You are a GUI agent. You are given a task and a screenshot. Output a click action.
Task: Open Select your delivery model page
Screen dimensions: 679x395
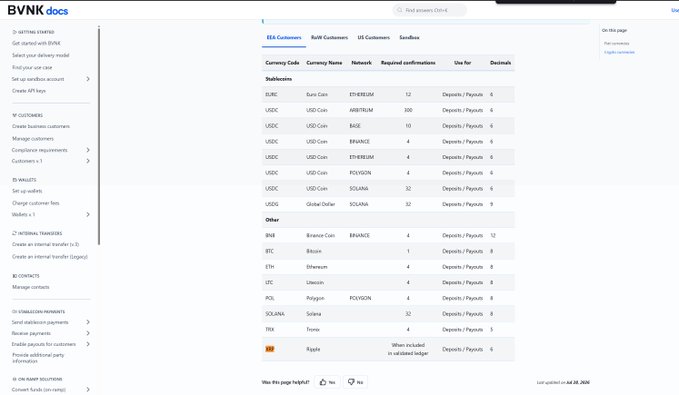point(41,55)
